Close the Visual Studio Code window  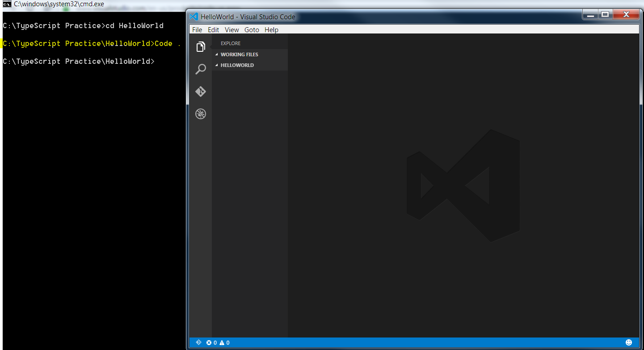(x=626, y=15)
